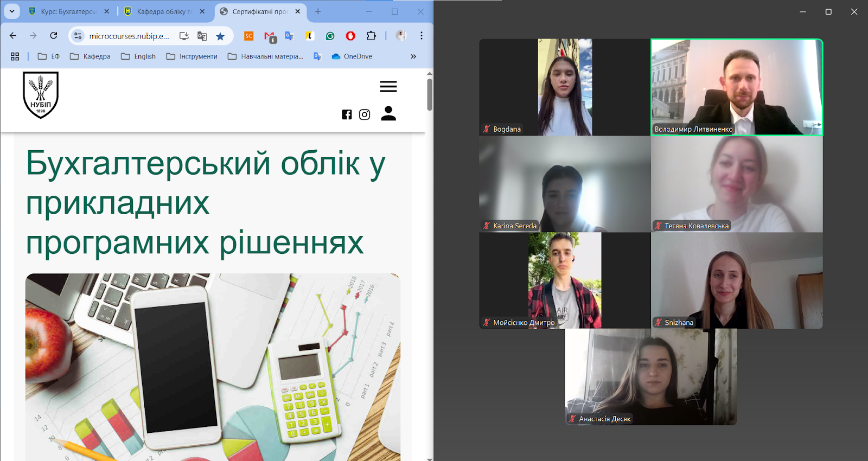Open the 'English' bookmark folder
This screenshot has height=461, width=868.
click(138, 56)
